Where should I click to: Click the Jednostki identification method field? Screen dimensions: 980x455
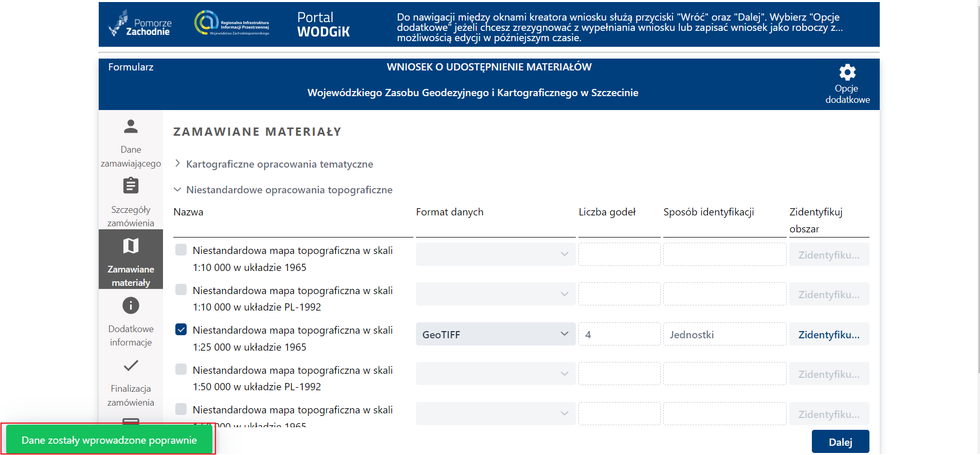click(x=724, y=334)
